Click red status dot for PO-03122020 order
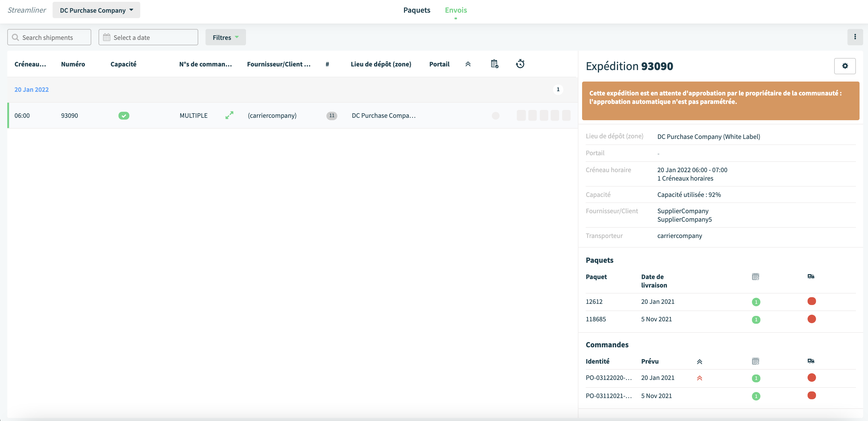This screenshot has width=868, height=421. pos(811,377)
